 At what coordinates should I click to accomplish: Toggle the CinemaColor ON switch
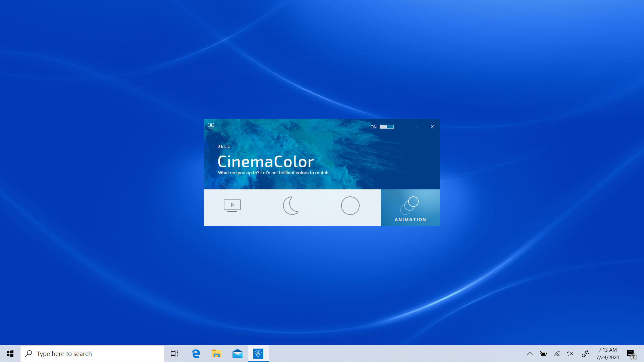coord(387,127)
